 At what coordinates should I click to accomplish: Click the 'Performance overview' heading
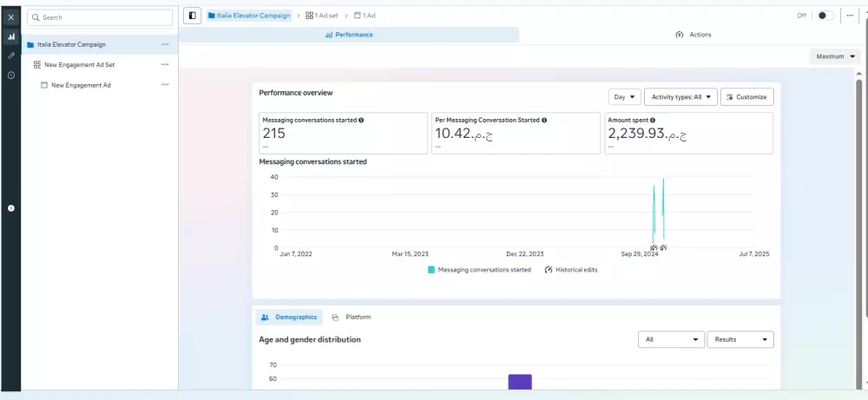296,93
